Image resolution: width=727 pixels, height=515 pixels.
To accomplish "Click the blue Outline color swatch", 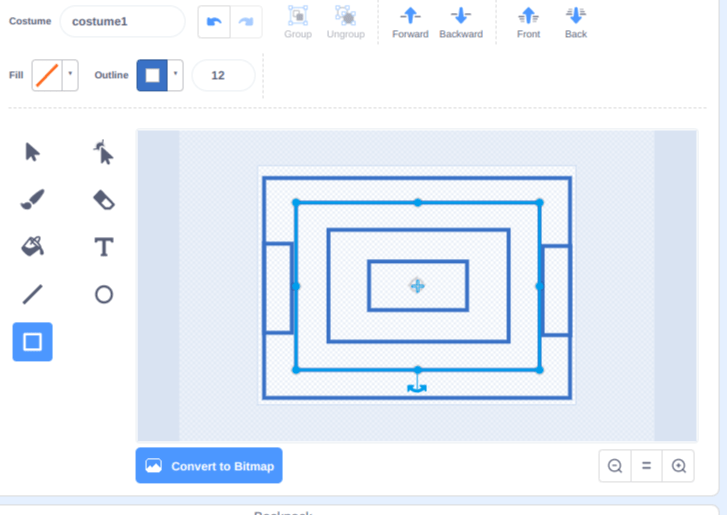I will click(x=152, y=75).
